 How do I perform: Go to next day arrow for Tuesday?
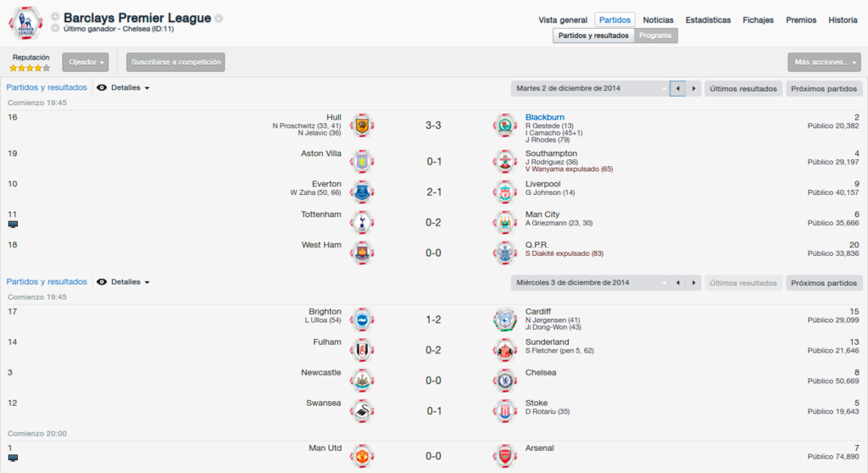coord(693,89)
